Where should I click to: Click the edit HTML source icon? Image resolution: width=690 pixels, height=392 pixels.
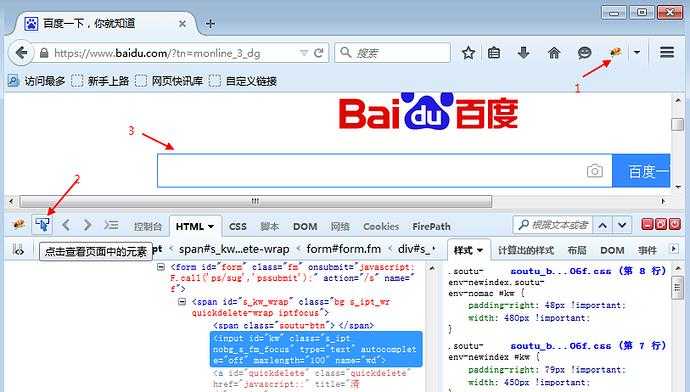coord(18,251)
